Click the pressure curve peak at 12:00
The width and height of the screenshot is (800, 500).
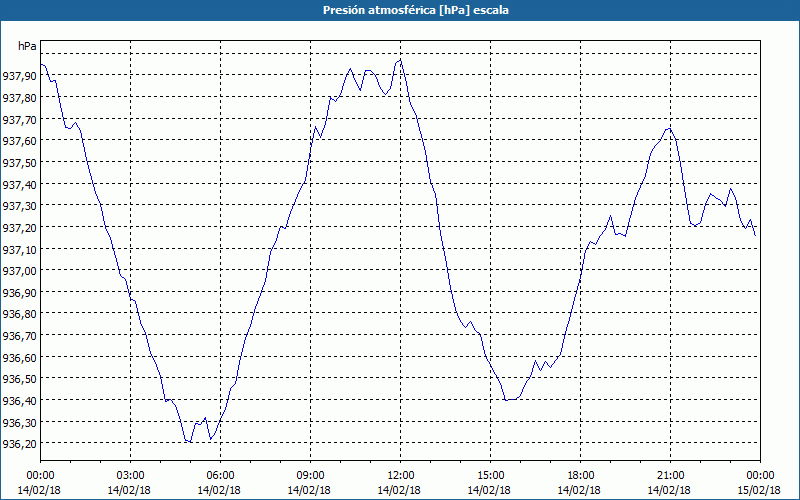click(x=401, y=61)
